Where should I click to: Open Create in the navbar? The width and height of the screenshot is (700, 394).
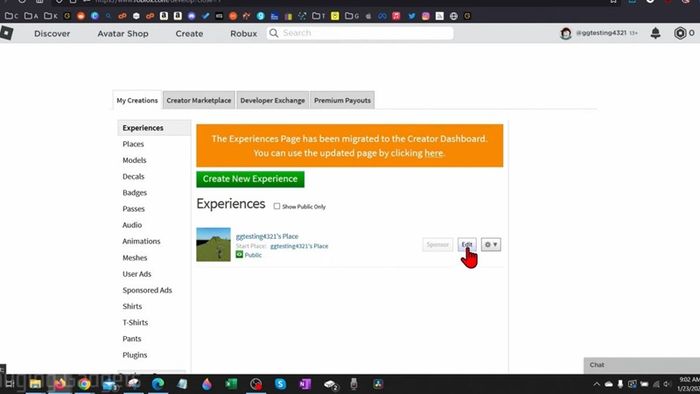coord(189,33)
